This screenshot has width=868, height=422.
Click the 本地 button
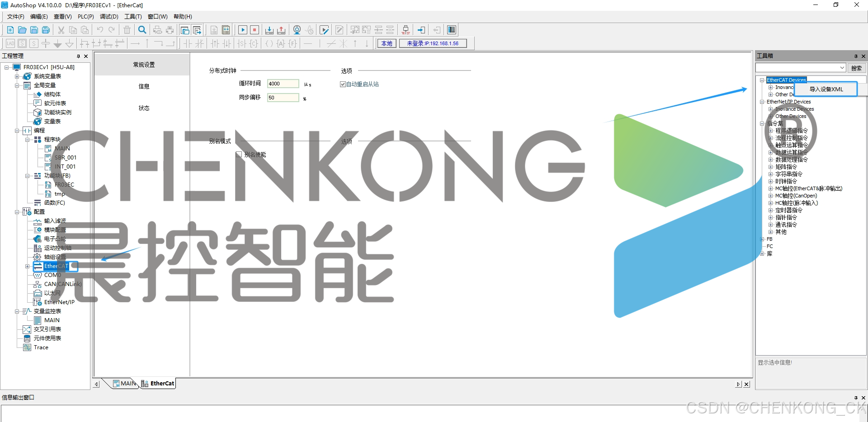pyautogui.click(x=387, y=43)
